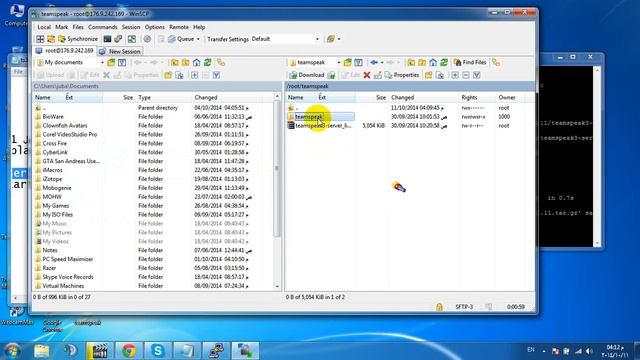This screenshot has height=360, width=640.
Task: Click the remote panel select files plus icon
Action: coord(455,75)
